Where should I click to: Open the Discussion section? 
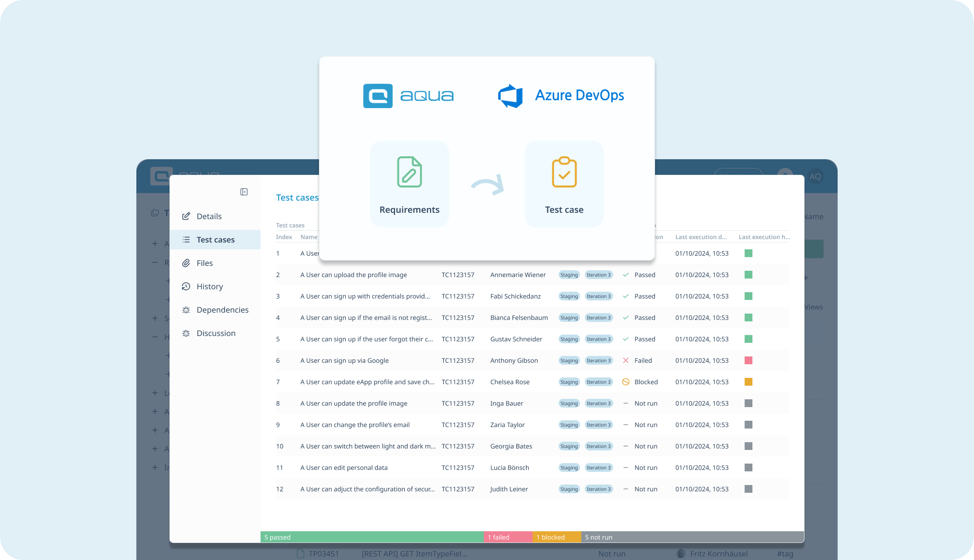pos(216,333)
